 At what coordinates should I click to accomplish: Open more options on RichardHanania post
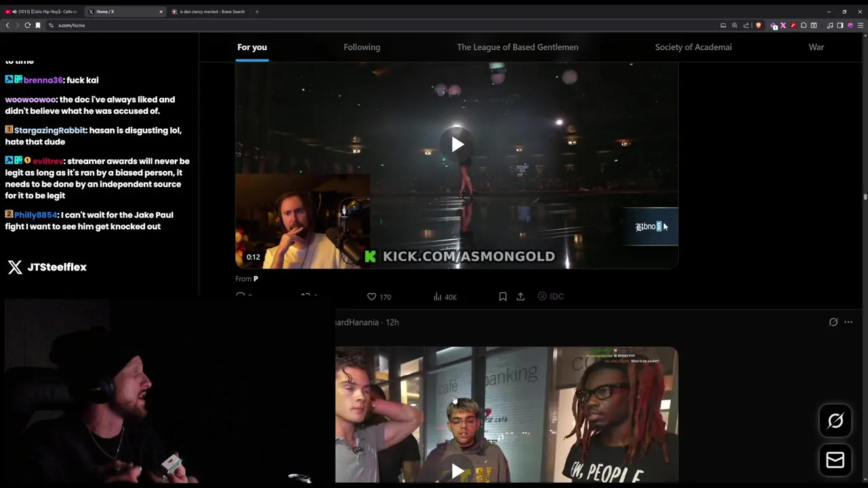tap(848, 322)
